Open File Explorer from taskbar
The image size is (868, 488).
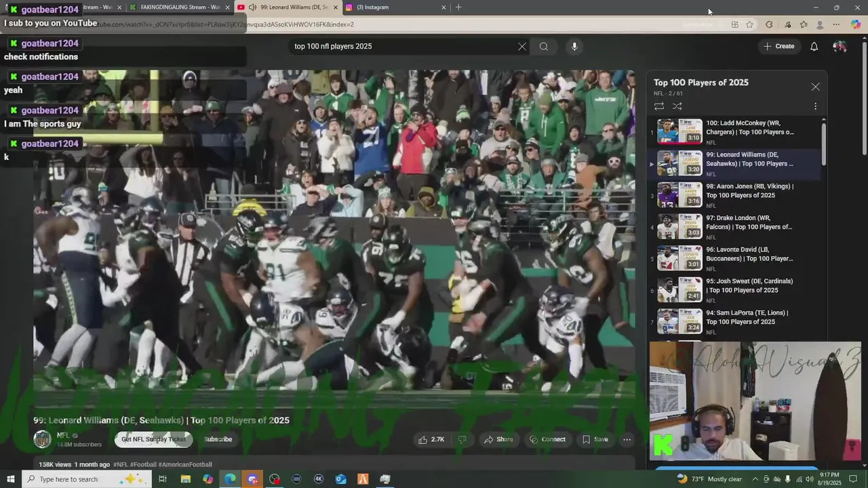pos(185,479)
